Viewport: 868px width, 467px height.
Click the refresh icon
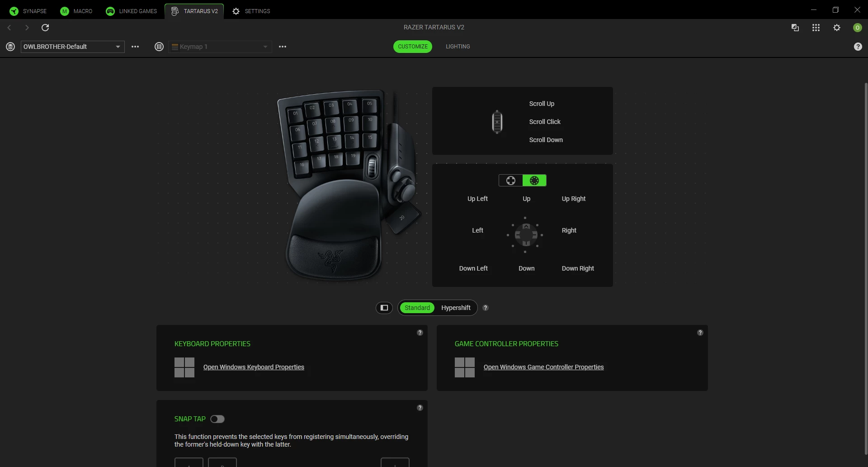coord(45,28)
